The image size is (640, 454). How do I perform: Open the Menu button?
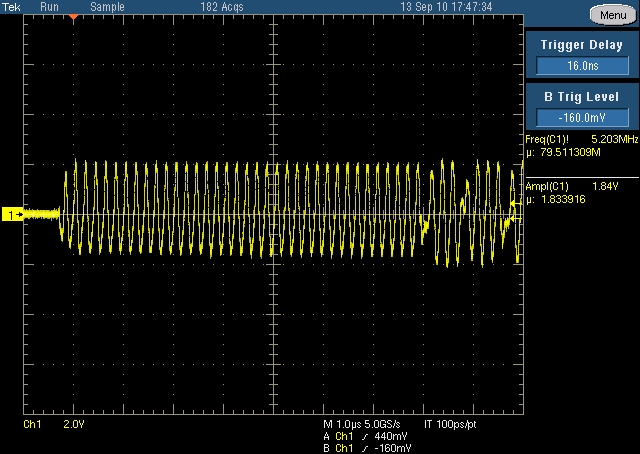point(613,15)
